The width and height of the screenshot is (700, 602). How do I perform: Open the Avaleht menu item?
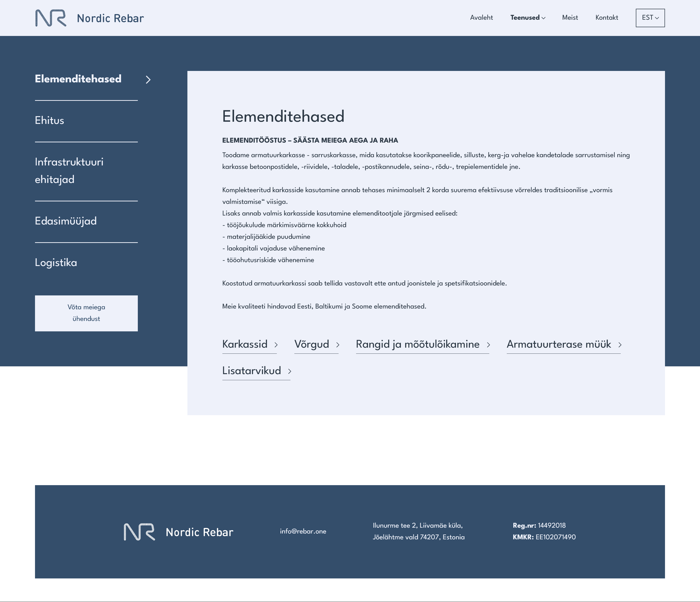pos(481,17)
